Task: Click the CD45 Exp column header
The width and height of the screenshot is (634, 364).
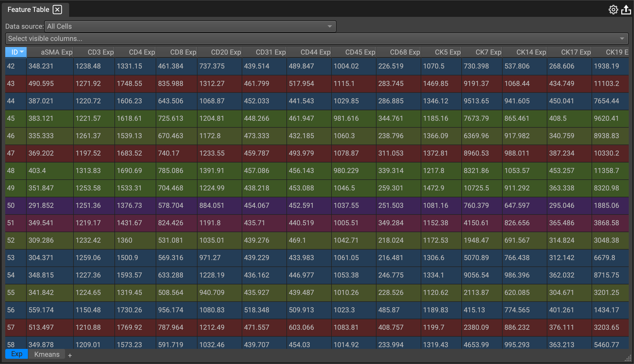Action: [354, 52]
